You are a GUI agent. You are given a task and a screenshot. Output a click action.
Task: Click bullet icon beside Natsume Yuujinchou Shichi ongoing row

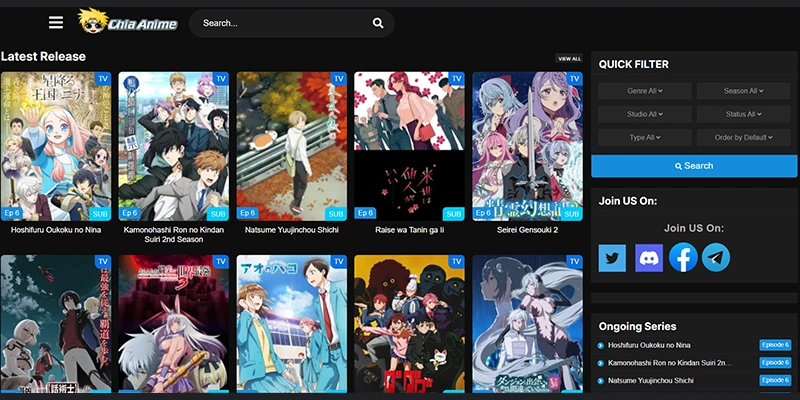coord(601,381)
